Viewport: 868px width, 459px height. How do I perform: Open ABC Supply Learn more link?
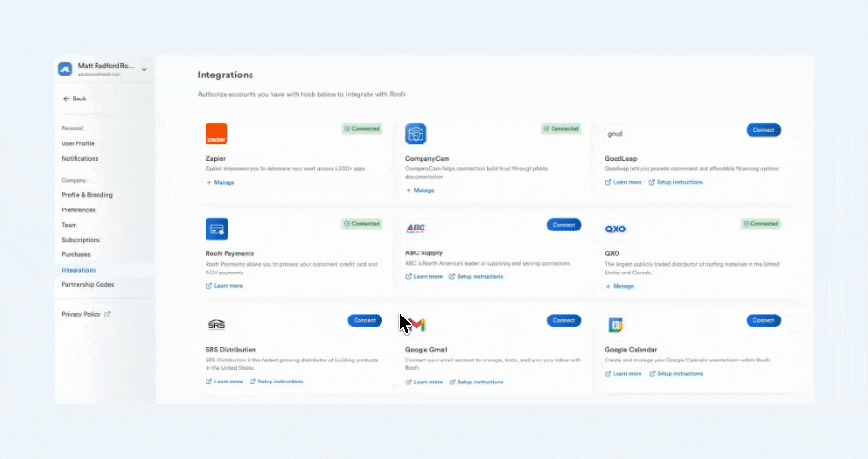(424, 277)
